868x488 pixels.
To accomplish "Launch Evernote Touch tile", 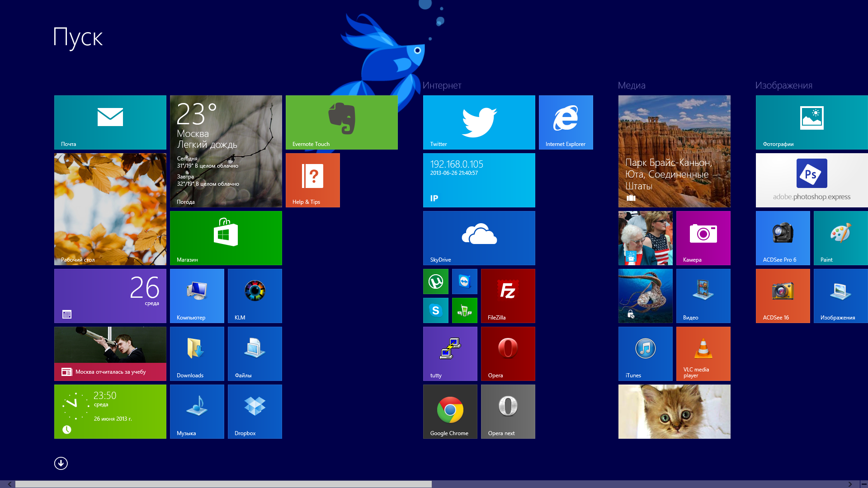I will 342,122.
